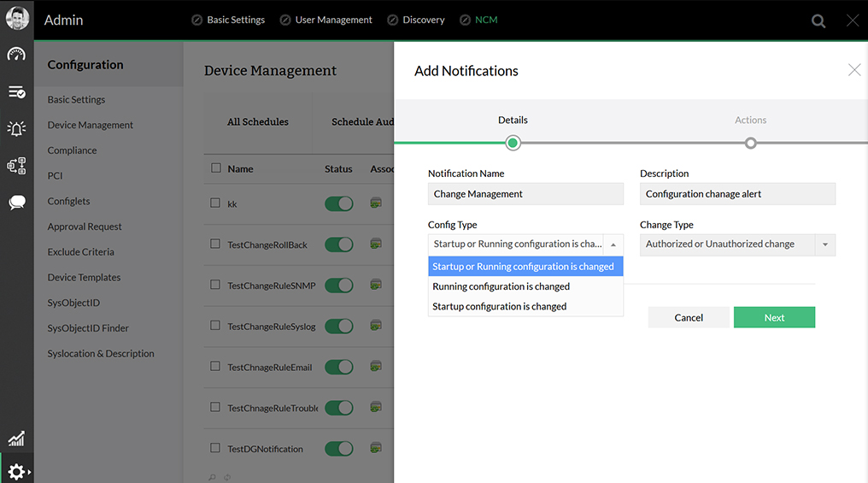Open the alarms siren icon in sidebar
The height and width of the screenshot is (483, 868).
click(16, 128)
